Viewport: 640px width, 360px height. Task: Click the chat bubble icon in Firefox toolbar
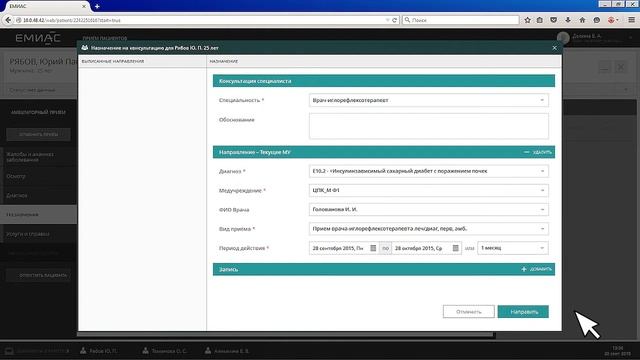pyautogui.click(x=597, y=20)
